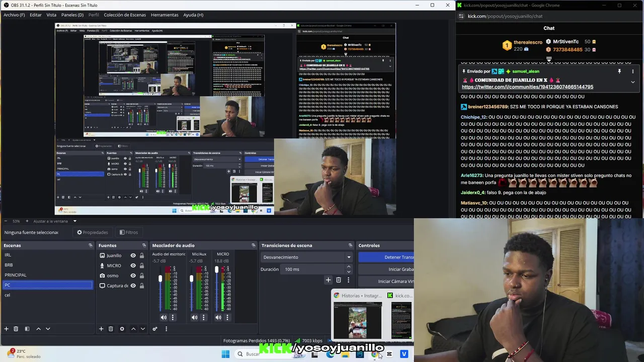The height and width of the screenshot is (362, 644).
Task: Select the PRINCIPAL scene
Action: (x=48, y=275)
